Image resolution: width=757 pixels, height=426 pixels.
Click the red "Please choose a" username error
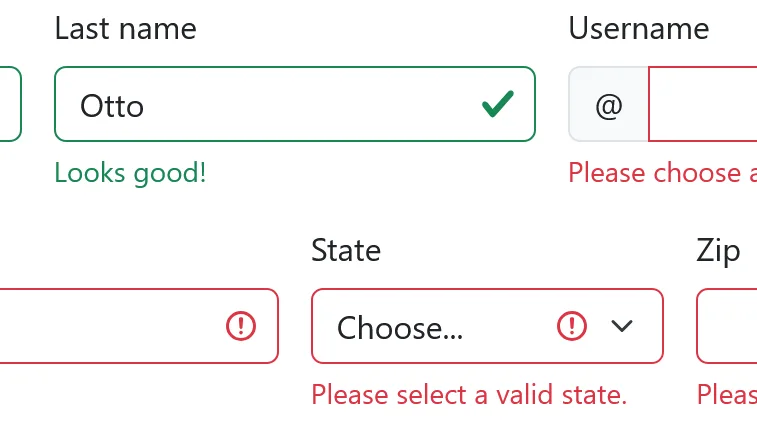[x=660, y=173]
